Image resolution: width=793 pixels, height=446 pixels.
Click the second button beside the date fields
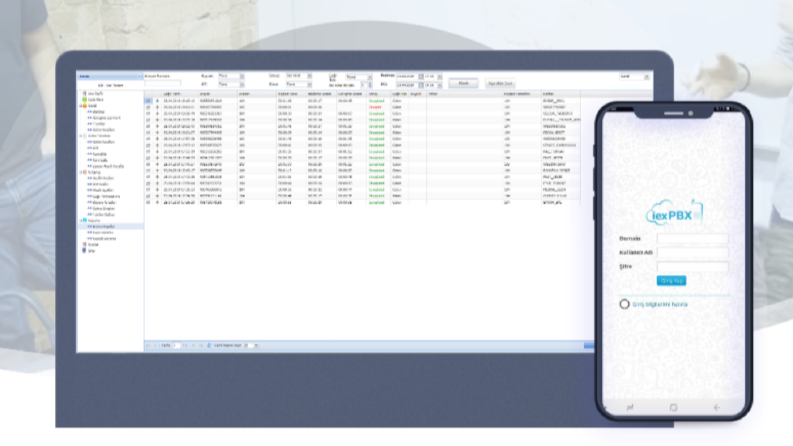[500, 83]
